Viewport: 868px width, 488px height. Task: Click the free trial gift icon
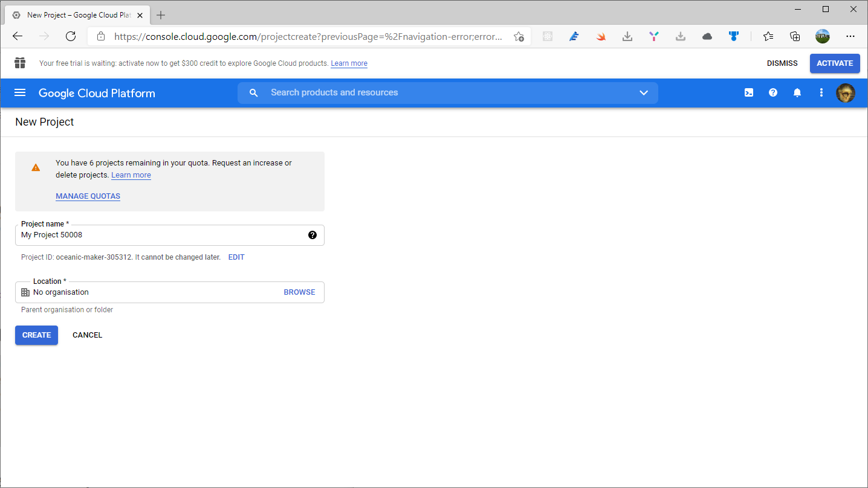click(x=20, y=63)
